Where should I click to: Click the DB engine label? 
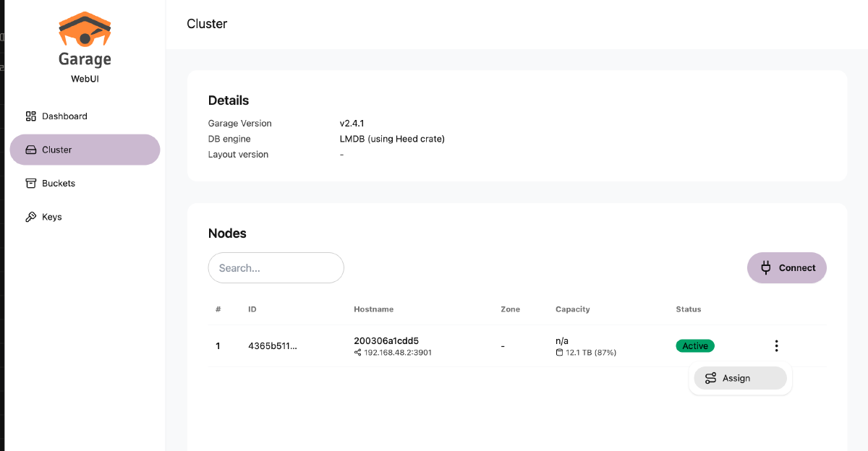pos(229,139)
